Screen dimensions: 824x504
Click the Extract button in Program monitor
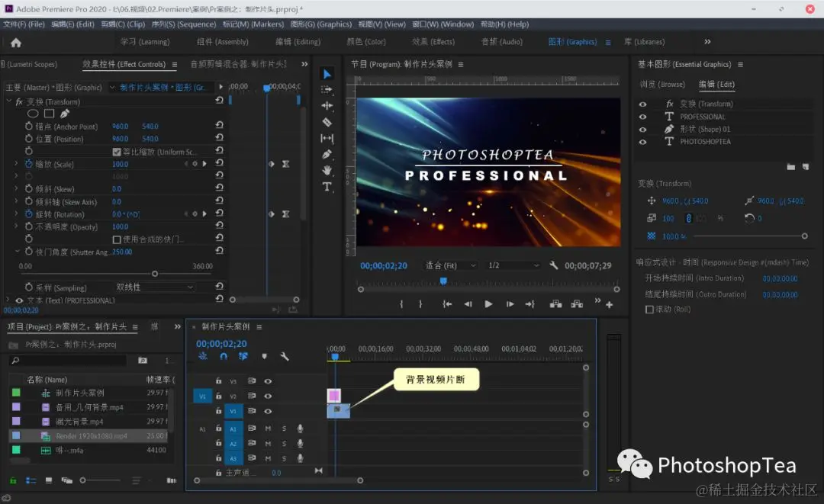tap(577, 304)
